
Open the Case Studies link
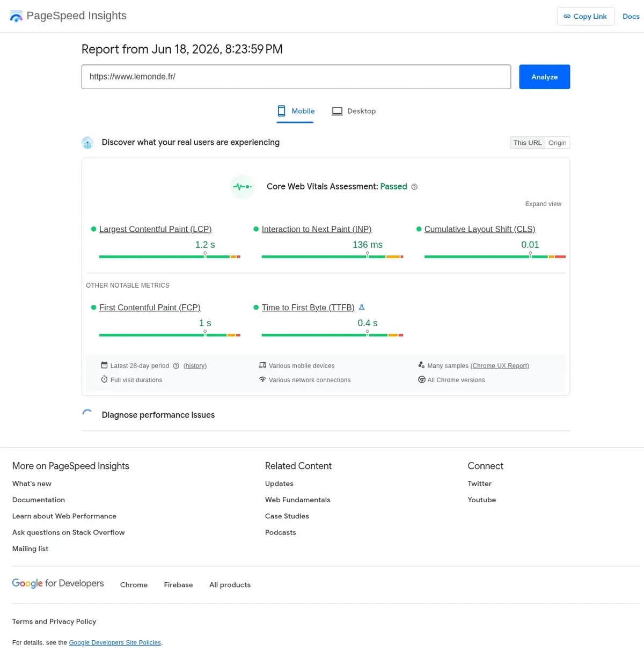(287, 516)
